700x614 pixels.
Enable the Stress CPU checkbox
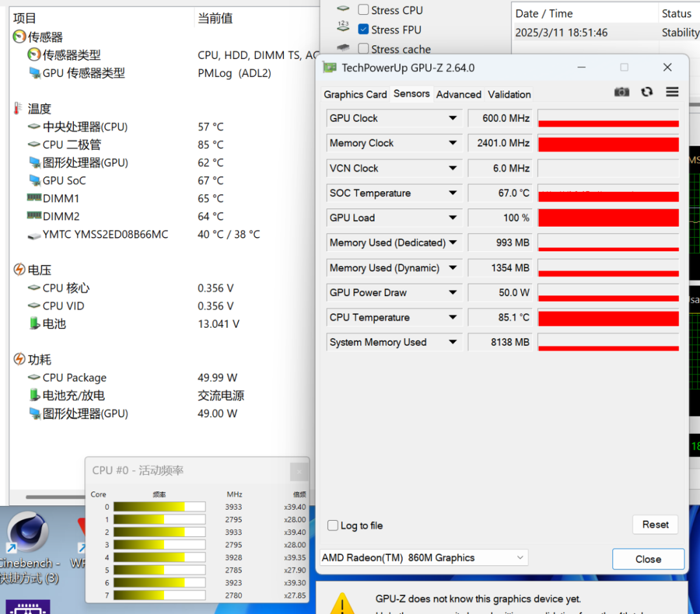pos(364,10)
